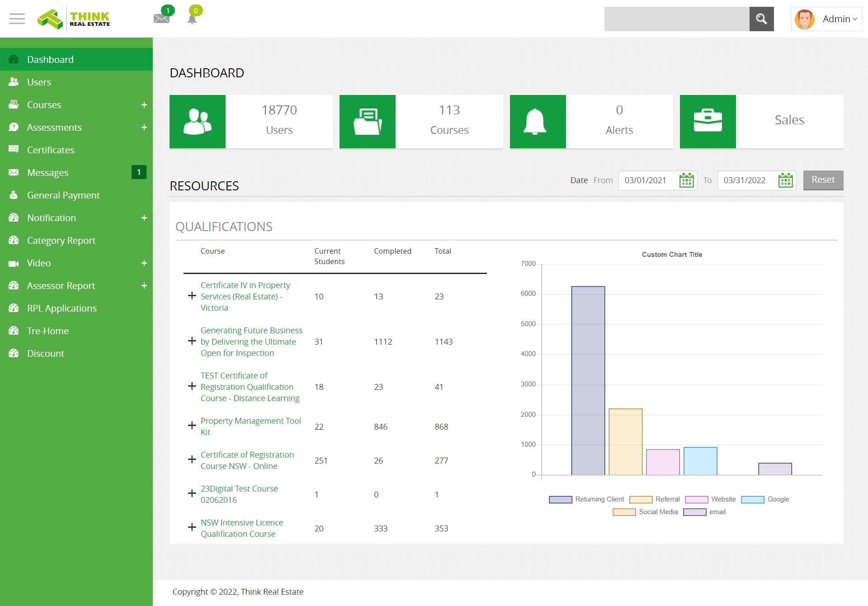
Task: Open Discount in the sidebar
Action: (76, 353)
